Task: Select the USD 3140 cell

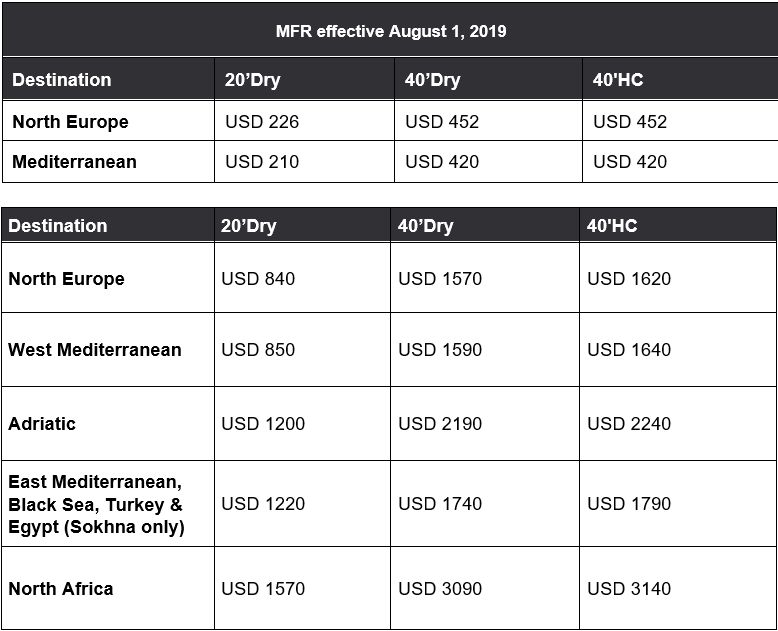Action: [629, 589]
